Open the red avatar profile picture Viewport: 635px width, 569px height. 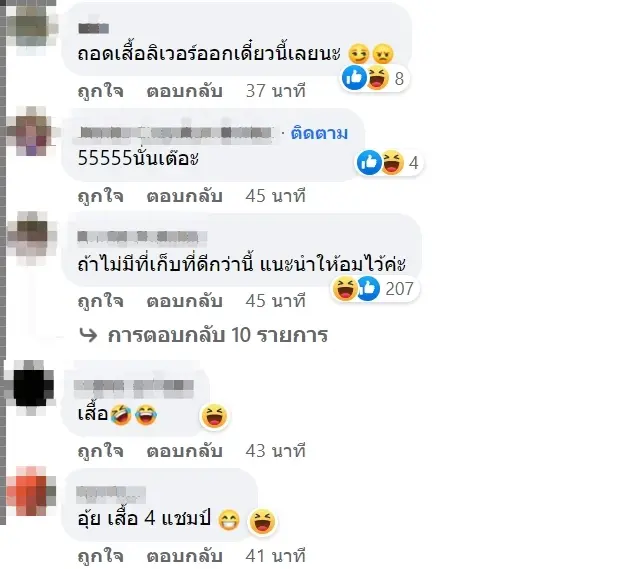coord(31,491)
